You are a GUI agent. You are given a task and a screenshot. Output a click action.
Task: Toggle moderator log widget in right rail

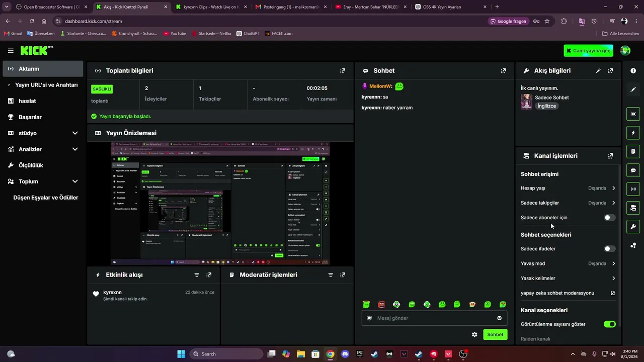pos(633,151)
